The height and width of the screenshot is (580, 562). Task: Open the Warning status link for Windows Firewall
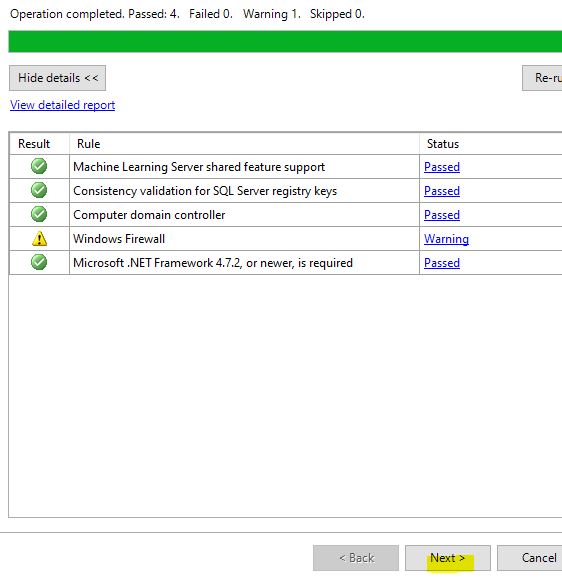click(446, 239)
